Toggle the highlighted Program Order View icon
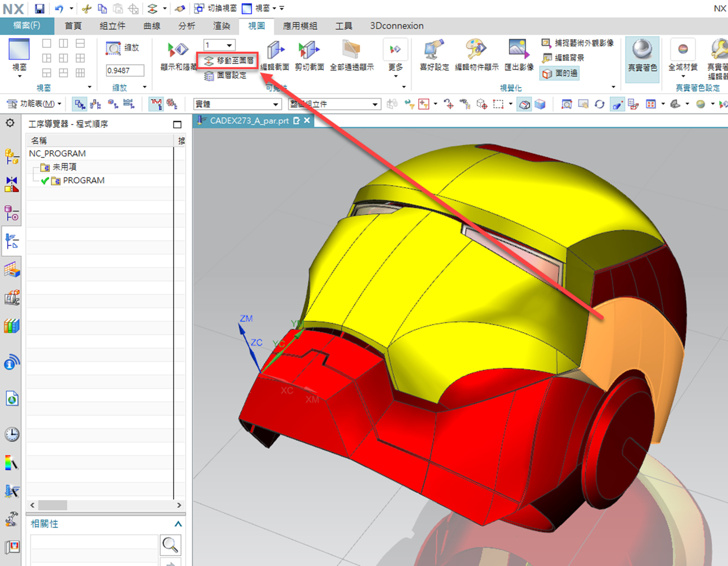The height and width of the screenshot is (566, 728). tap(80, 104)
